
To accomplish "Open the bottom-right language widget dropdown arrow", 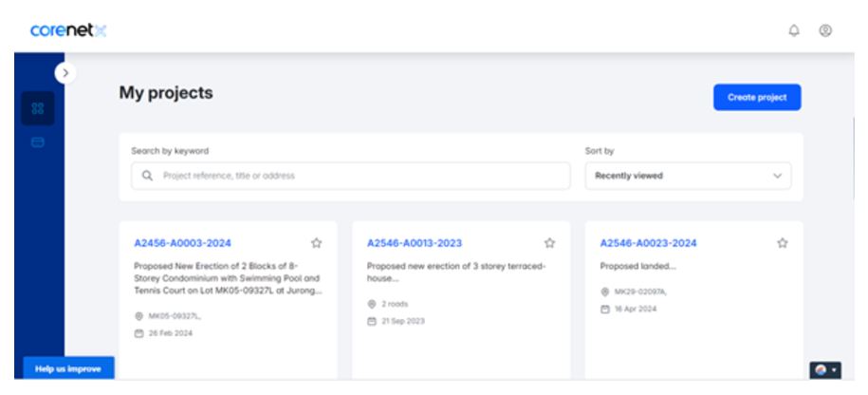I will (x=834, y=369).
